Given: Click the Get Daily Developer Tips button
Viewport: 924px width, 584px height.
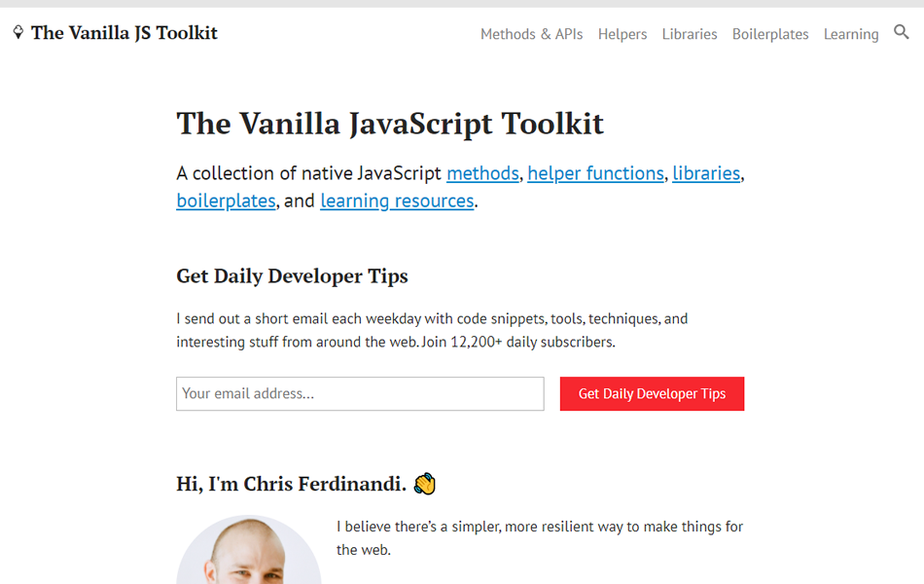Looking at the screenshot, I should tap(652, 393).
